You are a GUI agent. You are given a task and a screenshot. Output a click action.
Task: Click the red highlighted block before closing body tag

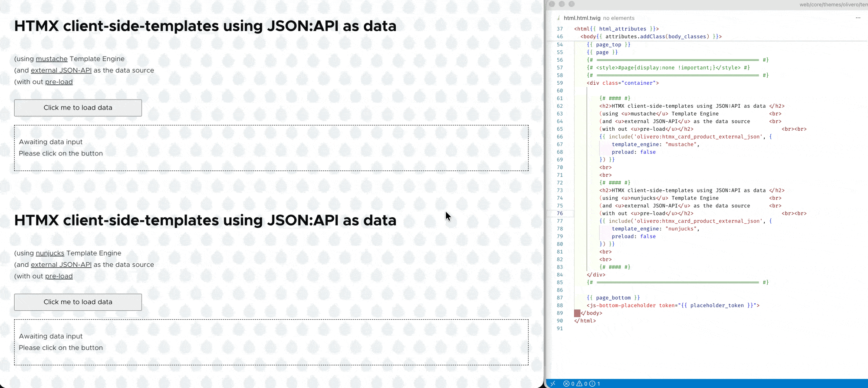point(577,313)
